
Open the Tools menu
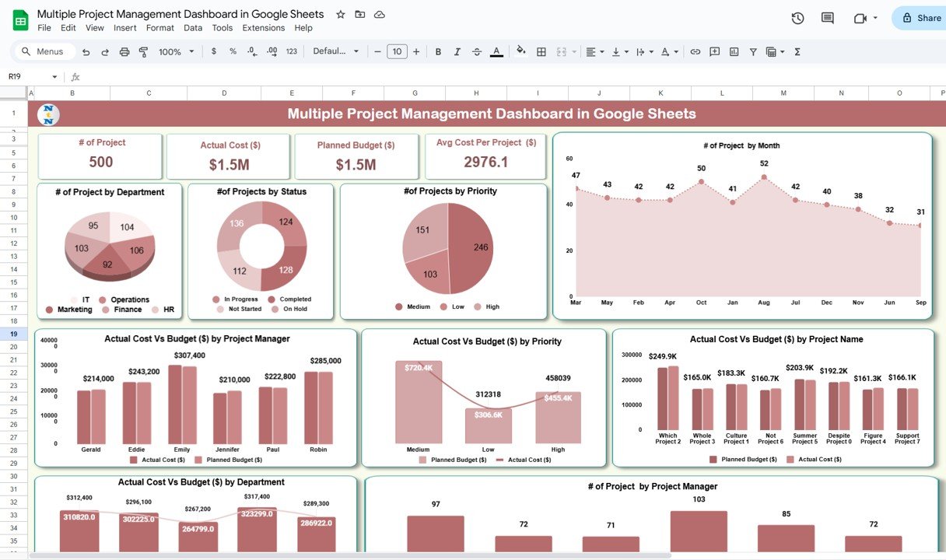click(222, 28)
